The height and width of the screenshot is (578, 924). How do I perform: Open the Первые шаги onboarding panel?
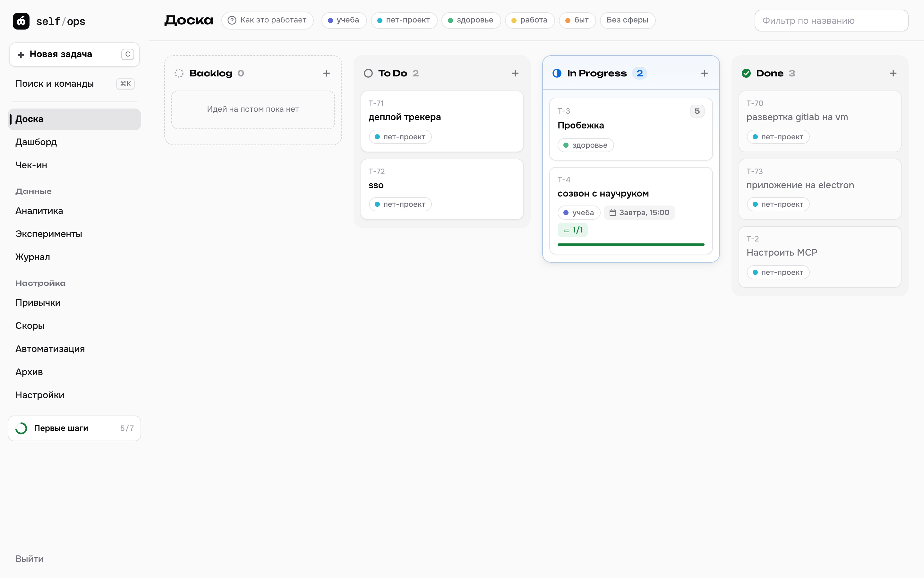(74, 428)
